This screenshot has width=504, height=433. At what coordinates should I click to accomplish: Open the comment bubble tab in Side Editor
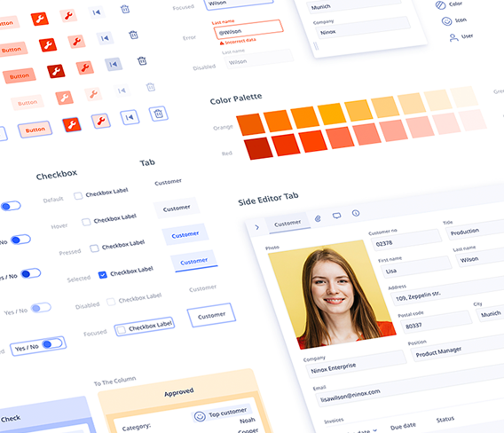[x=336, y=216]
